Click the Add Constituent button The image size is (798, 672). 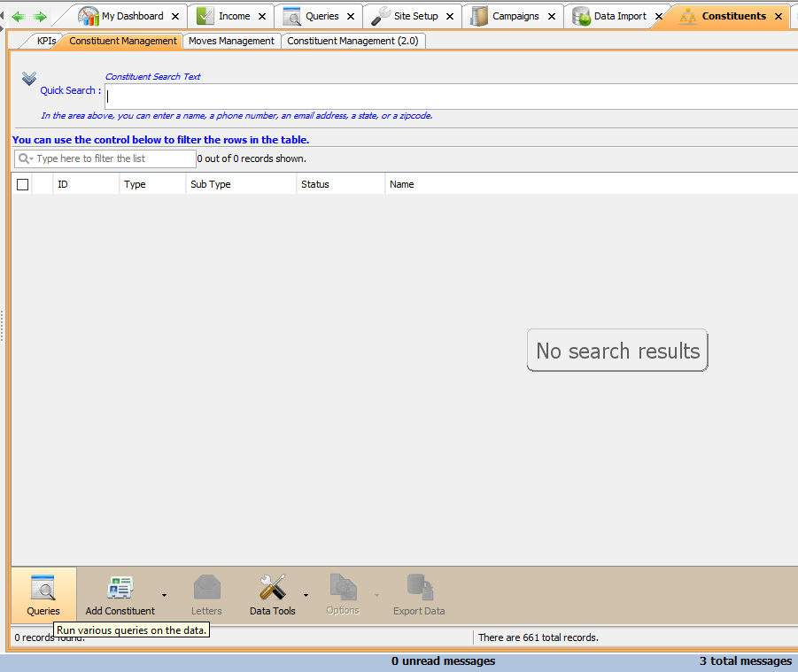[120, 595]
